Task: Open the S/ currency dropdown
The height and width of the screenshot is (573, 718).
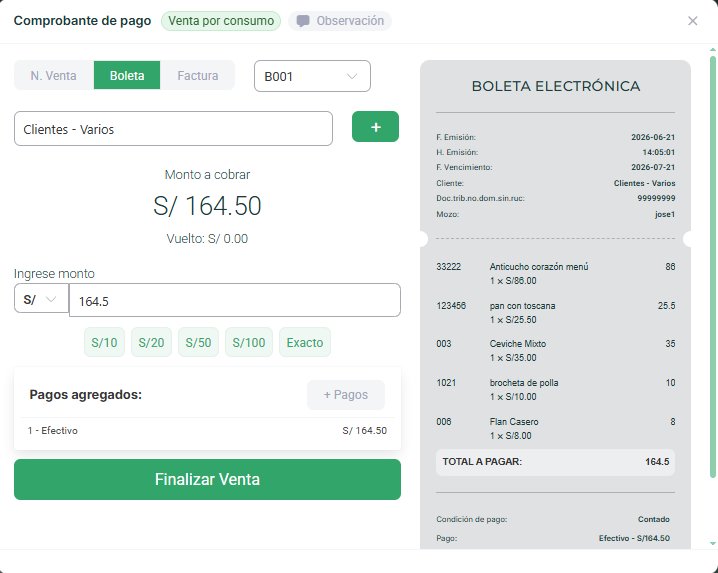Action: (x=41, y=299)
